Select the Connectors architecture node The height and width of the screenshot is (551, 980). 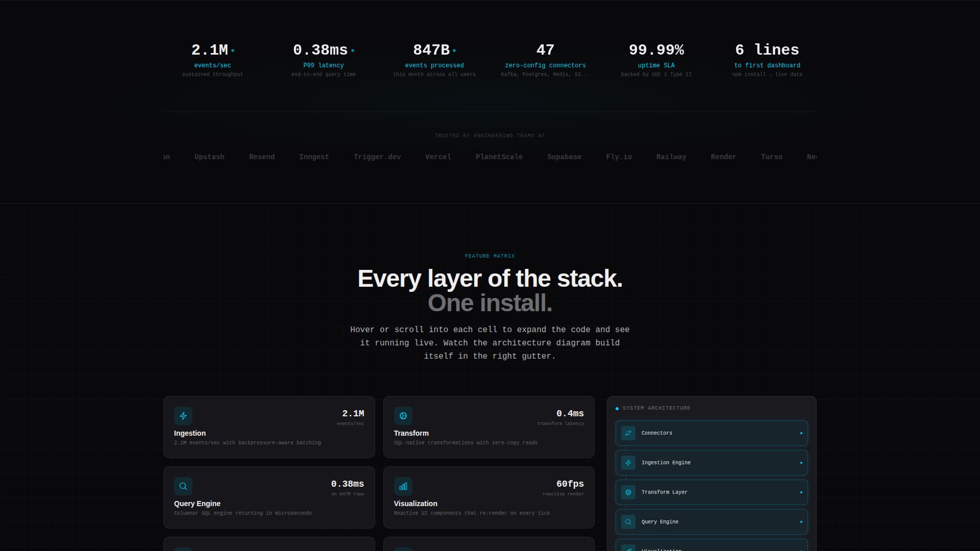(x=712, y=433)
